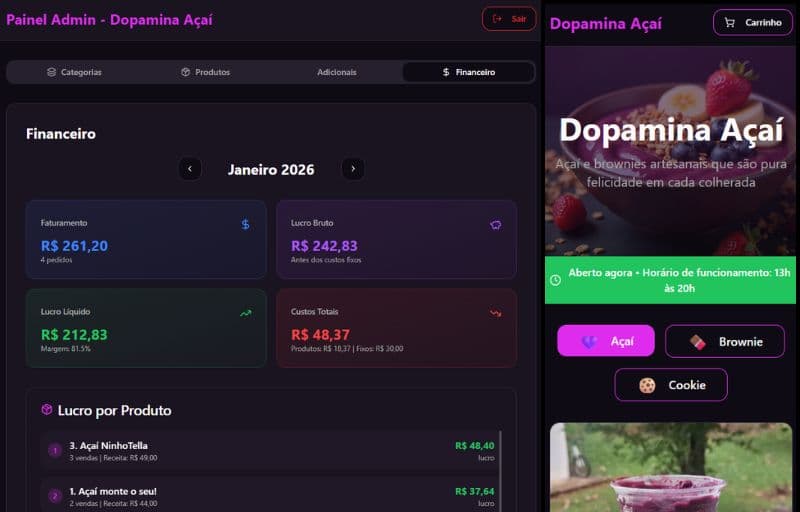Click the logout arrow icon in Sair

497,19
